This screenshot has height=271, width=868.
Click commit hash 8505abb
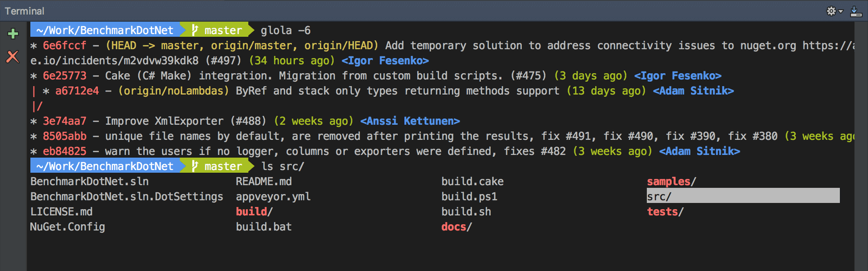[x=65, y=136]
